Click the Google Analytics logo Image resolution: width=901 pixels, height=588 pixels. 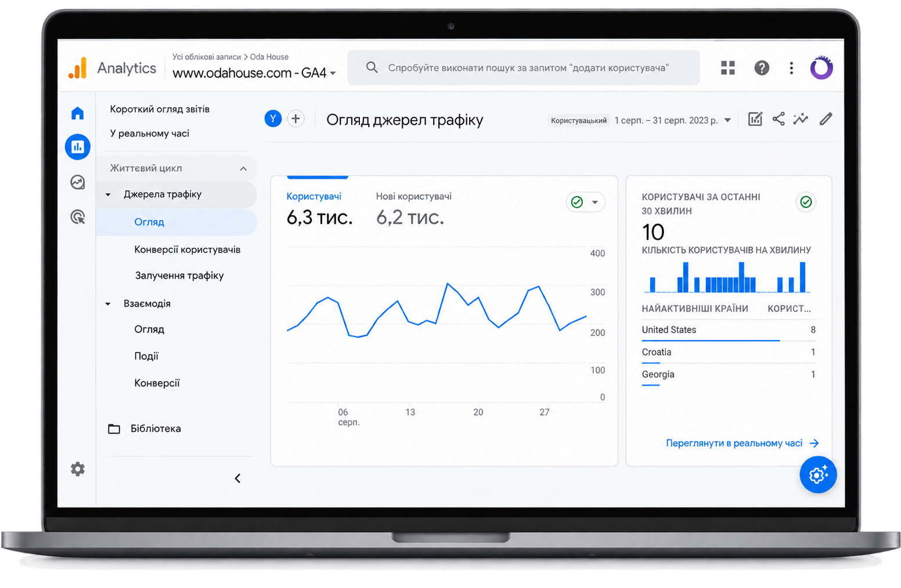pyautogui.click(x=78, y=68)
